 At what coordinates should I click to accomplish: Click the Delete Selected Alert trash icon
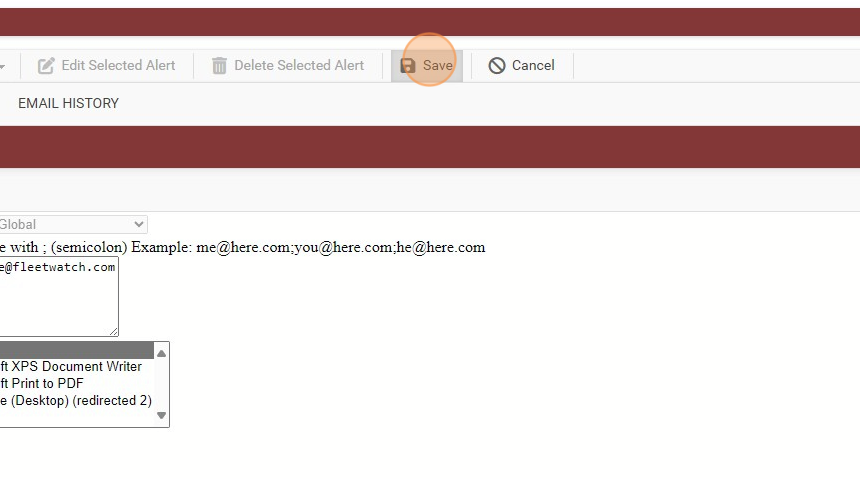point(219,66)
